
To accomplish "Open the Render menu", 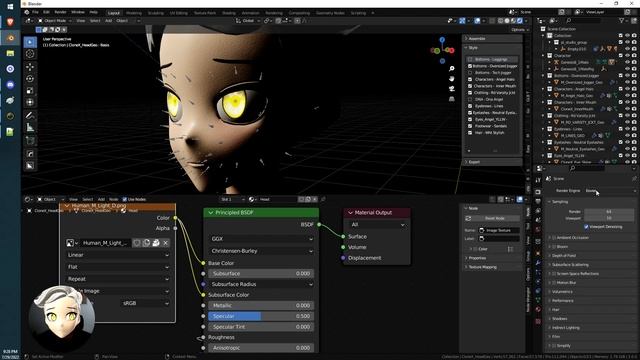I will (60, 12).
